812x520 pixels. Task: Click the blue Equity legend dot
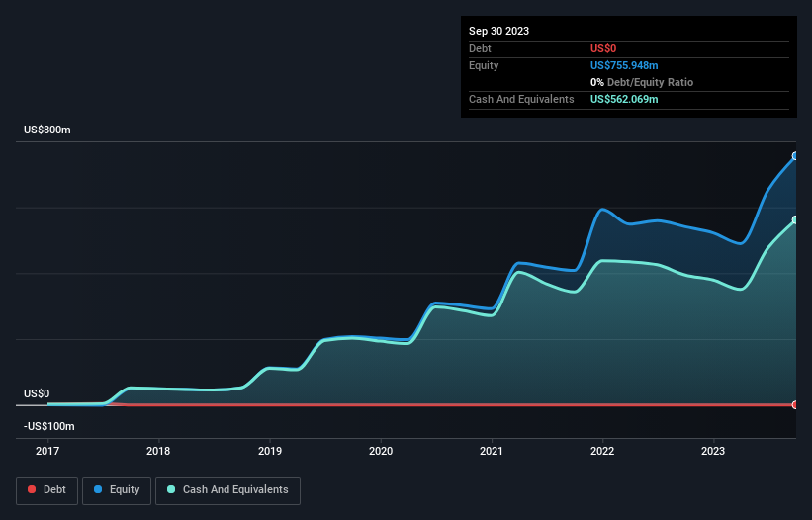[x=98, y=489]
